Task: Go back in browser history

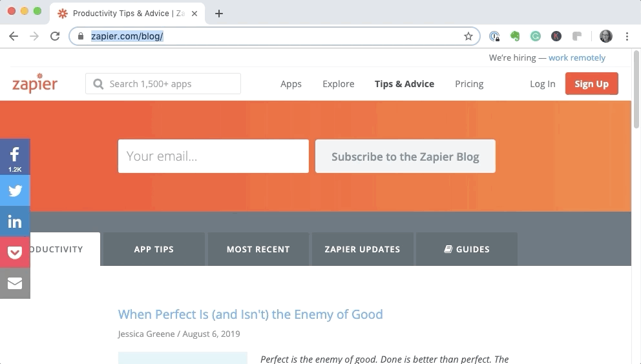Action: [14, 36]
